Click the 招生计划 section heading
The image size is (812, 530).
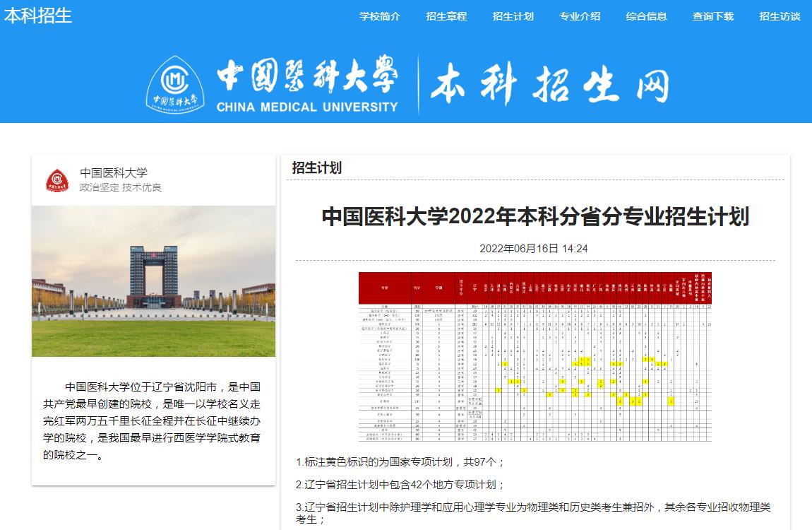point(316,168)
